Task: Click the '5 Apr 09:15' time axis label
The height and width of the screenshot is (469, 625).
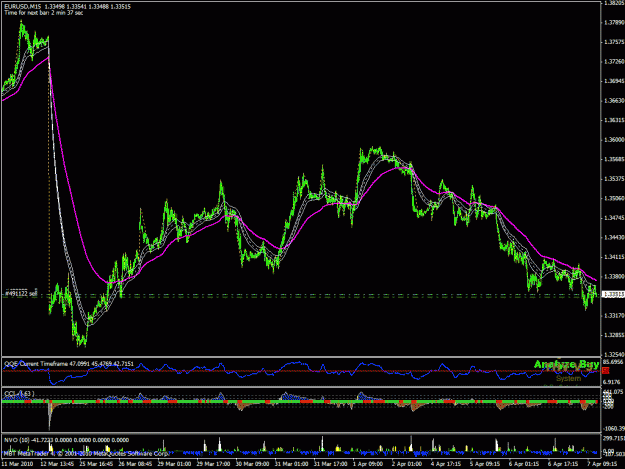Action: click(x=485, y=464)
